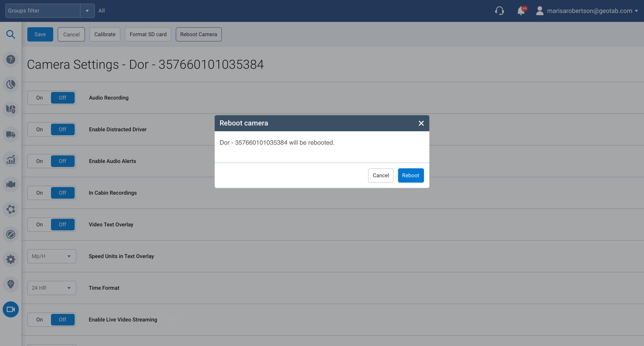Cancel the reboot in dialog
The width and height of the screenshot is (644, 346).
coord(381,175)
